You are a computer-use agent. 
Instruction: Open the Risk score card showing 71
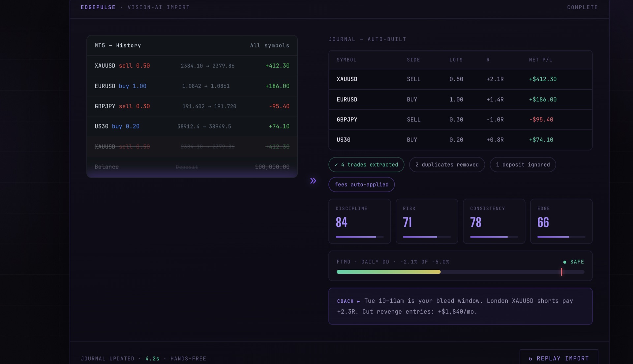point(427,221)
